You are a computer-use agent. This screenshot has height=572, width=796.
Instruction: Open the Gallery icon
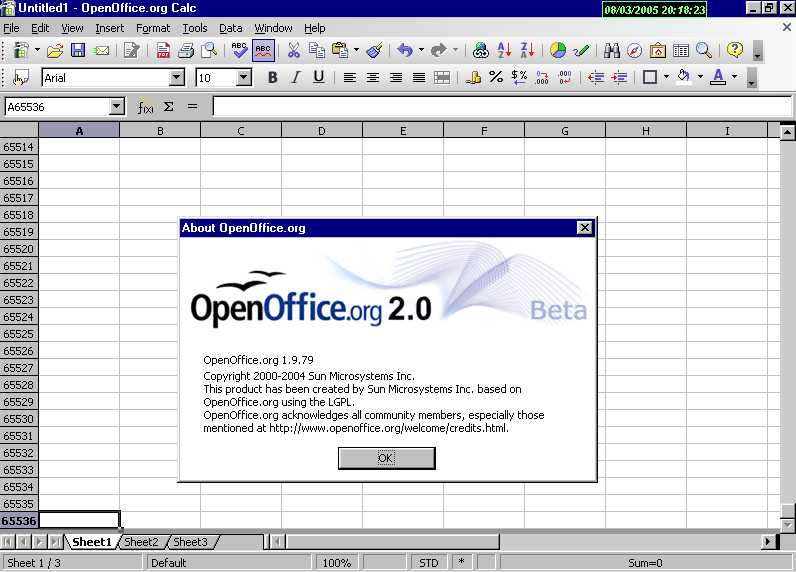[657, 50]
